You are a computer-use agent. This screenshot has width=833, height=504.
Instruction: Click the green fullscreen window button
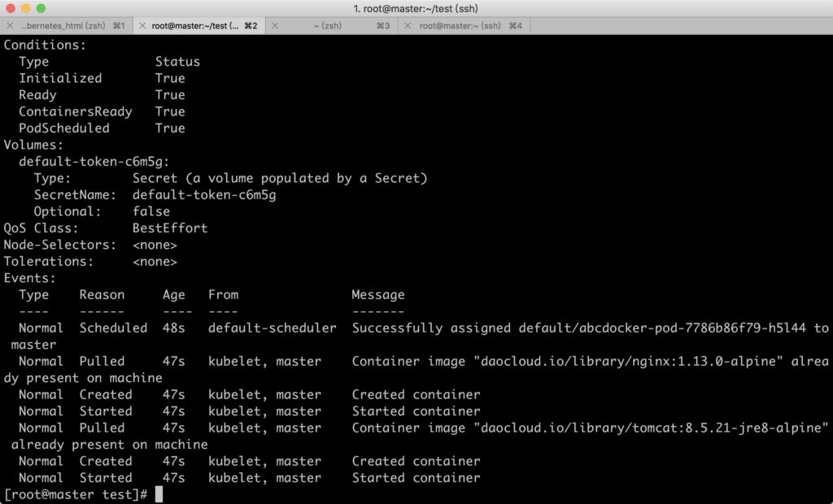[41, 8]
